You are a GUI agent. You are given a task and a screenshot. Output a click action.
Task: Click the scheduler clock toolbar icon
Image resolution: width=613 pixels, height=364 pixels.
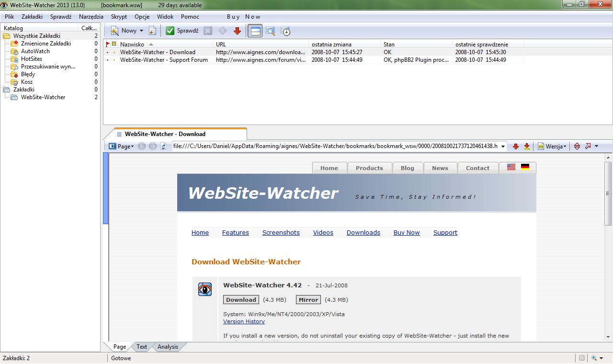[285, 31]
